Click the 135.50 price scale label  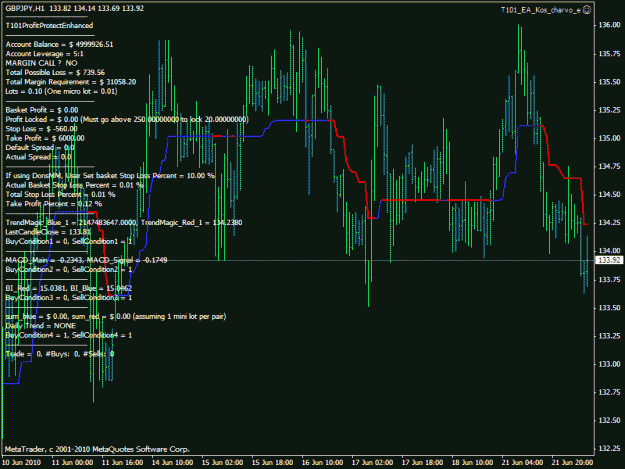[609, 82]
